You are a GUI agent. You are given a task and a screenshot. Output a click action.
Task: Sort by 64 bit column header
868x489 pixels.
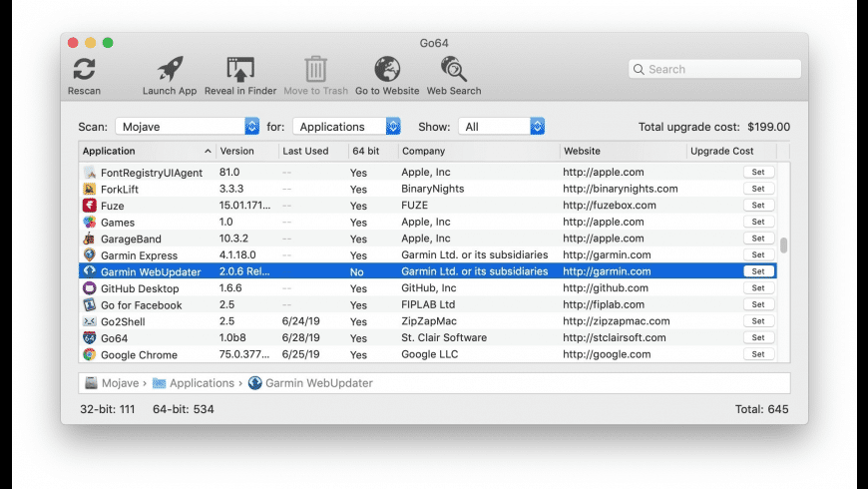[x=373, y=151]
